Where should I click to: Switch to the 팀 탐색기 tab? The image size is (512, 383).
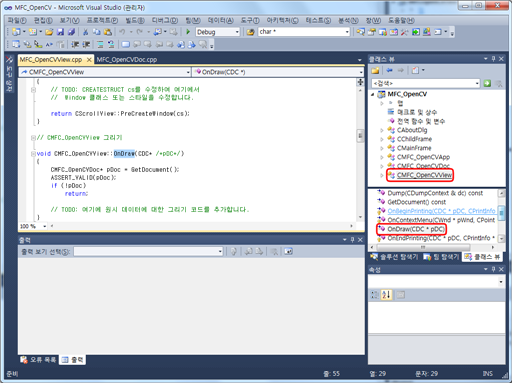(x=441, y=257)
